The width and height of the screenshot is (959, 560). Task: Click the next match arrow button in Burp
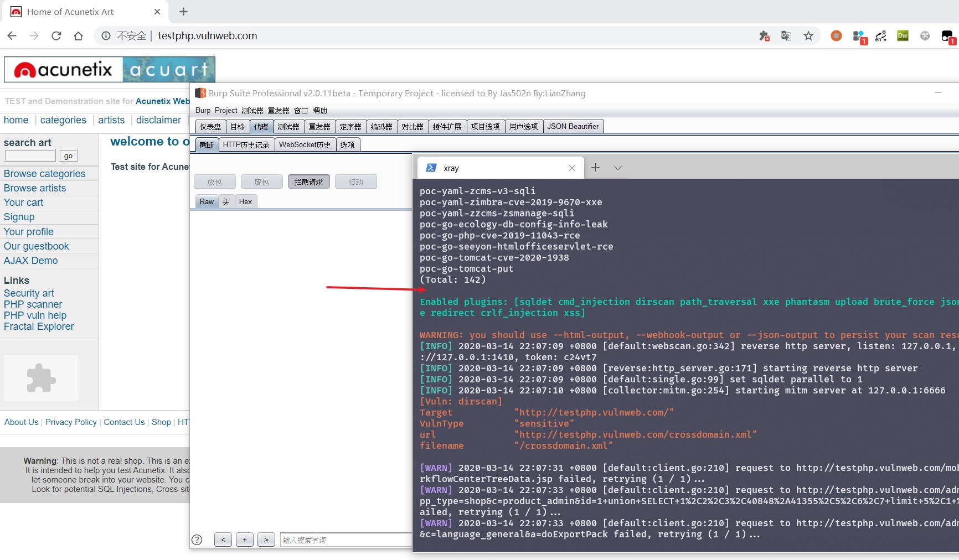pos(266,540)
